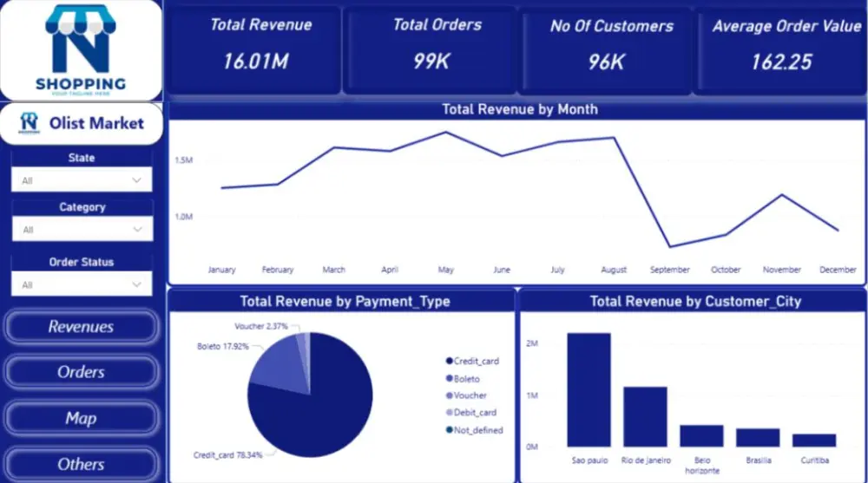Select the Brasilia bar

click(x=758, y=438)
